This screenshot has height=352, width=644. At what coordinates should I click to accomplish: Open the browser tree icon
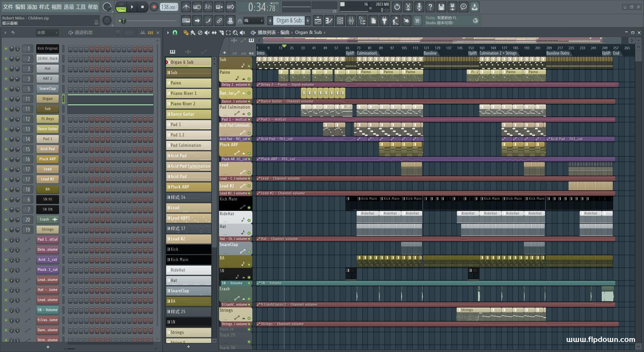(362, 21)
